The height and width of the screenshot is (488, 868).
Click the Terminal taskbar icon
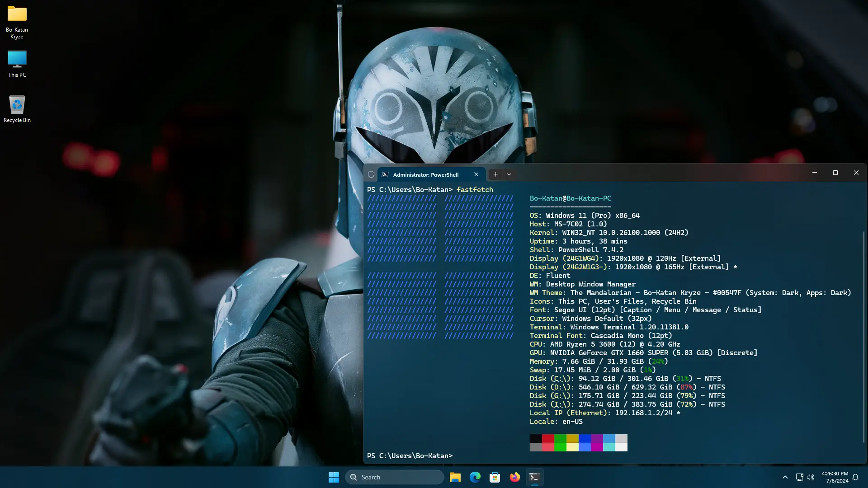[534, 477]
